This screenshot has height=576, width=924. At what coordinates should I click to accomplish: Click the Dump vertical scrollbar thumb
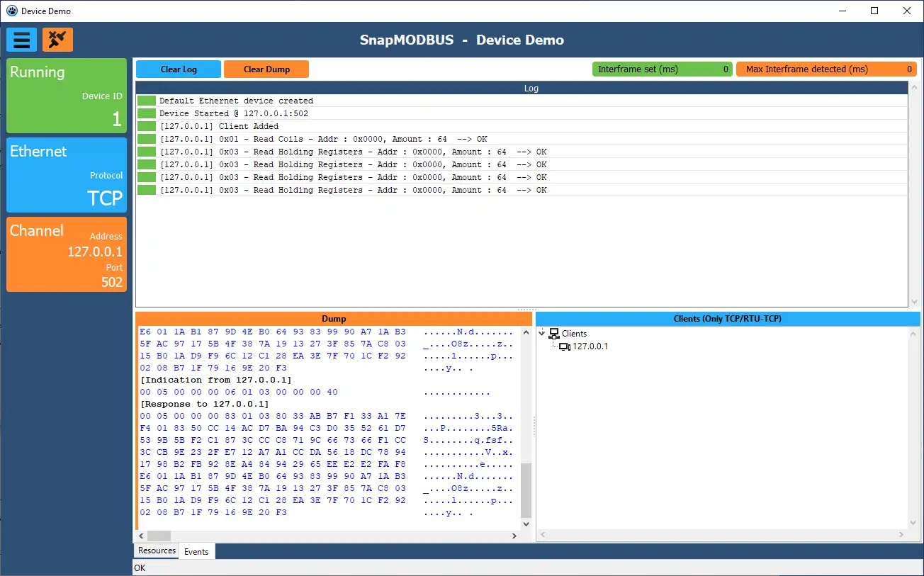pyautogui.click(x=526, y=490)
